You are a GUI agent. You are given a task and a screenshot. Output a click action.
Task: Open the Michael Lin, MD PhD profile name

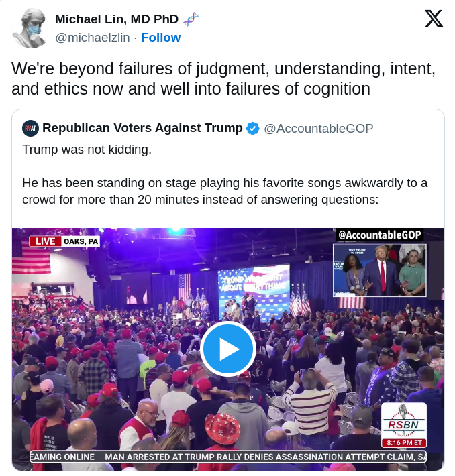[117, 19]
